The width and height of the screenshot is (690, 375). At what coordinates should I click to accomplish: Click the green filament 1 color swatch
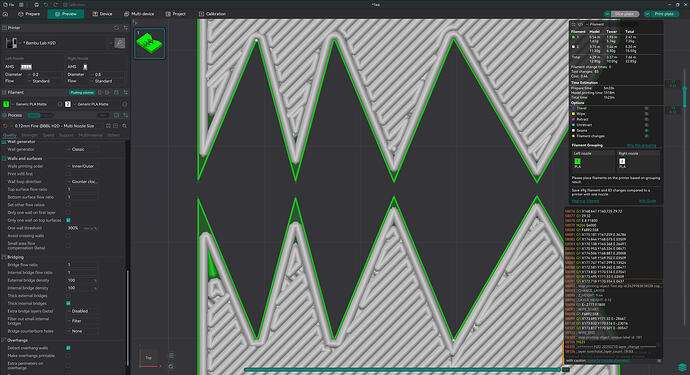point(6,104)
